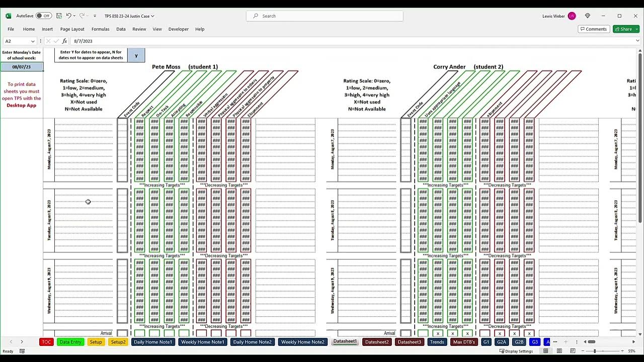Click the Cancel entry X icon
This screenshot has width=644, height=362.
pyautogui.click(x=48, y=41)
